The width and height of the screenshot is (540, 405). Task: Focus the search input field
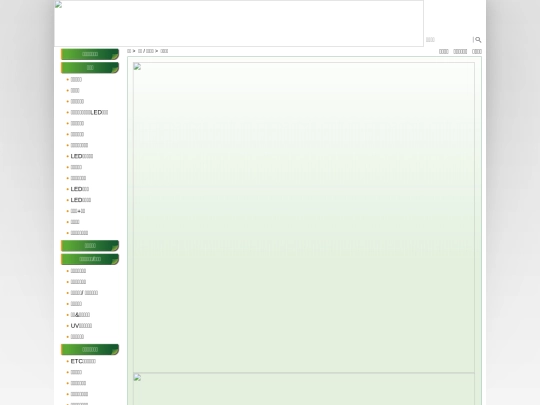click(448, 40)
